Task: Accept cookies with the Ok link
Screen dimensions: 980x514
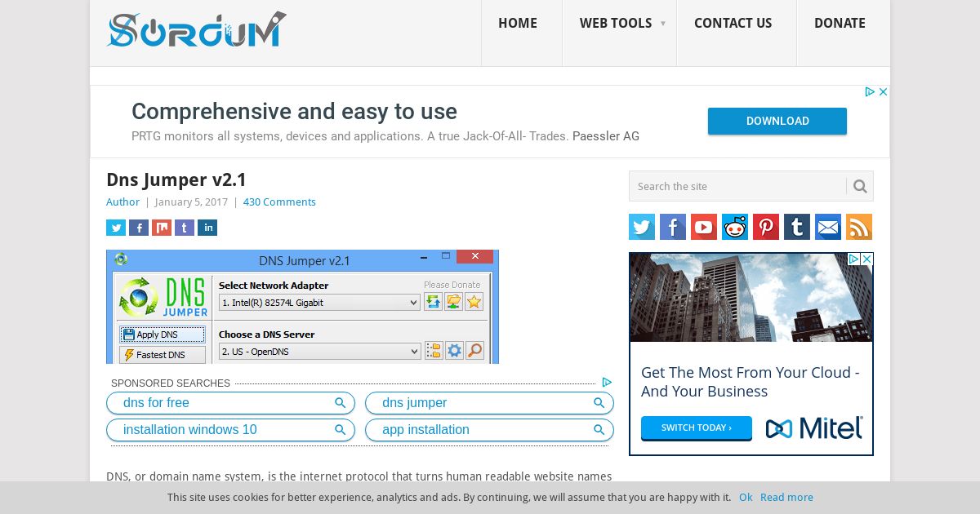Action: coord(746,498)
